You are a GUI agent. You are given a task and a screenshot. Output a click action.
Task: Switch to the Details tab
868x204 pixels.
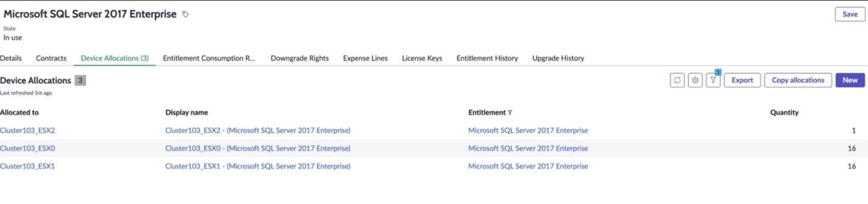(x=11, y=58)
